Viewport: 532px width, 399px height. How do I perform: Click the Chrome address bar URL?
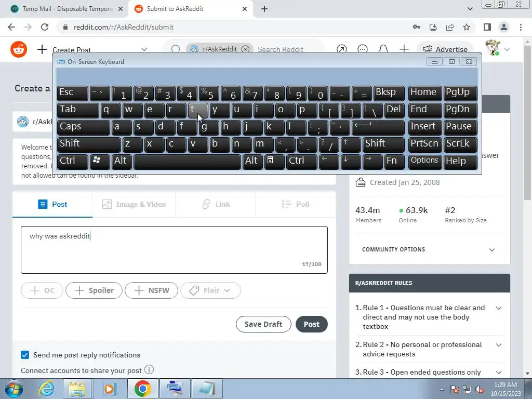pyautogui.click(x=124, y=27)
